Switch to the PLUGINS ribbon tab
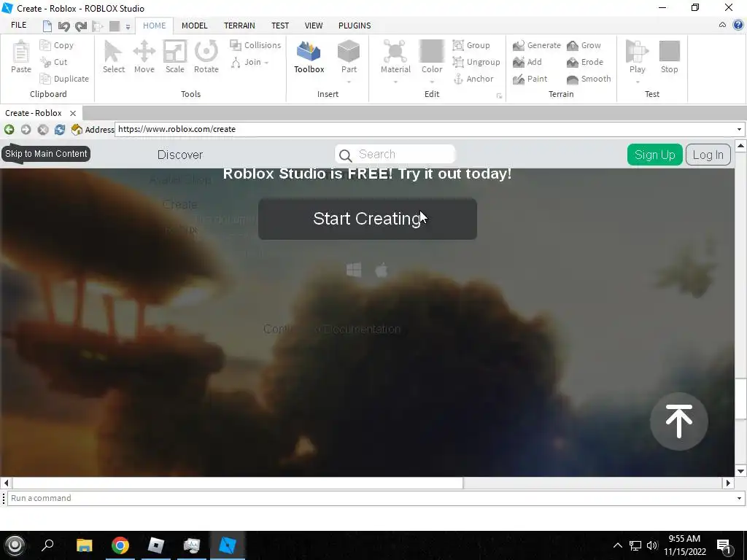The width and height of the screenshot is (747, 560). coord(355,26)
